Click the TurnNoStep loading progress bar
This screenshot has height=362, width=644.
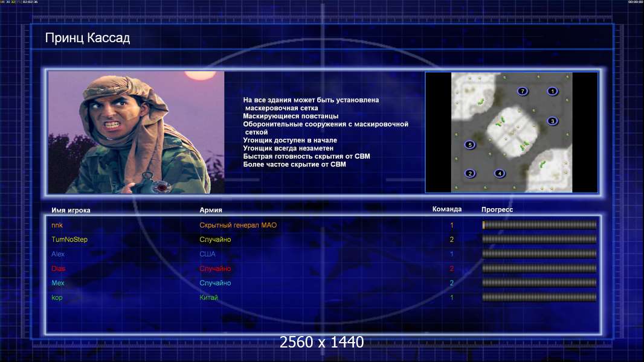(x=539, y=239)
